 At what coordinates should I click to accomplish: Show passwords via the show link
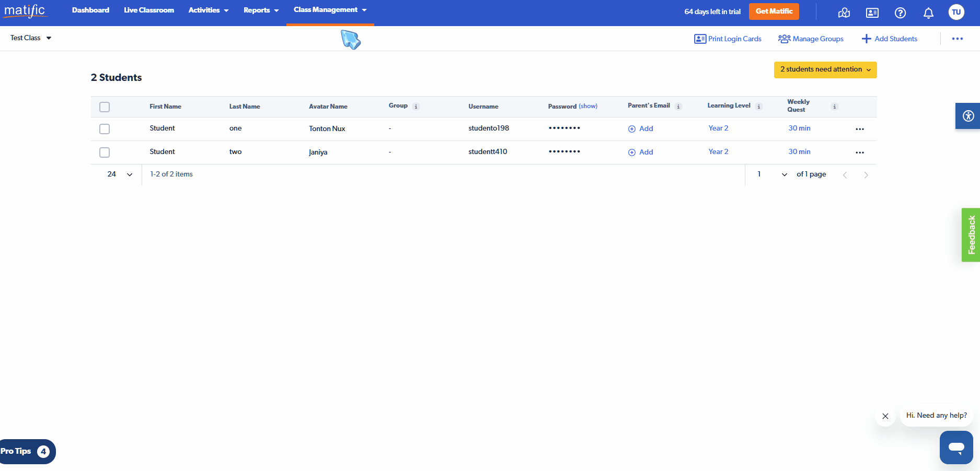[588, 106]
